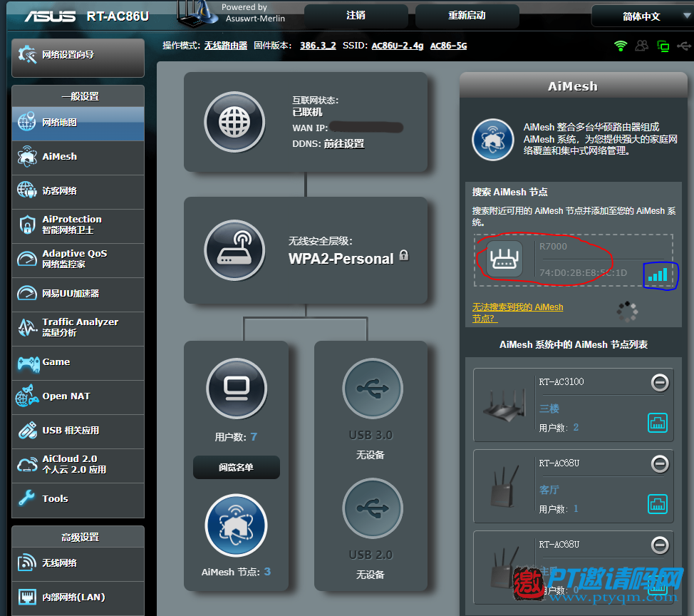694x616 pixels.
Task: Click the AC86U-2.4g SSID link
Action: [x=398, y=46]
